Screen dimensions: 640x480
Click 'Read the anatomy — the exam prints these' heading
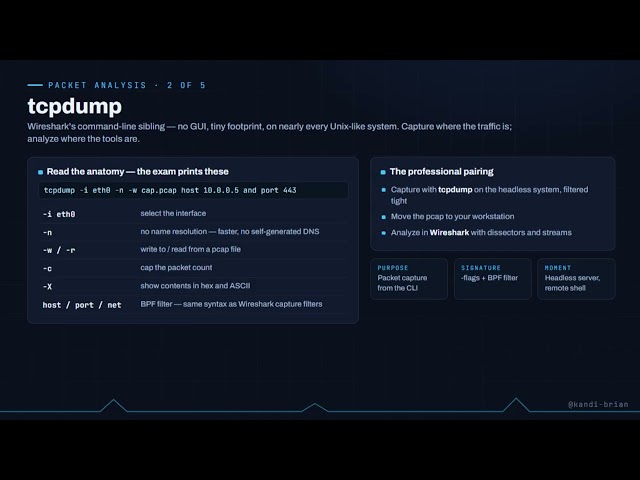pyautogui.click(x=138, y=171)
